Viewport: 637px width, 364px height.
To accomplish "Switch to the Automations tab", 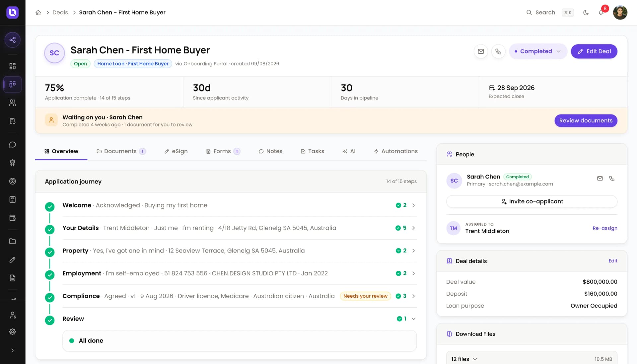I will (396, 151).
